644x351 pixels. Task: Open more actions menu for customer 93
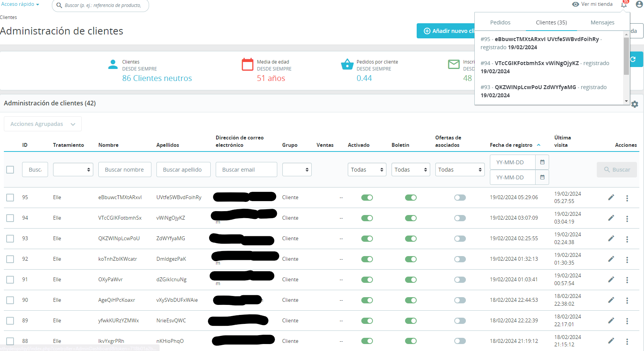click(627, 239)
